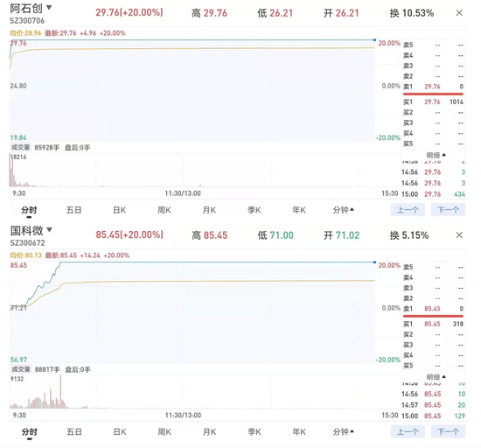Screen dimensions: 481x448
Task: Click end-point marker on 阿石创 price line
Action: pyautogui.click(x=374, y=40)
